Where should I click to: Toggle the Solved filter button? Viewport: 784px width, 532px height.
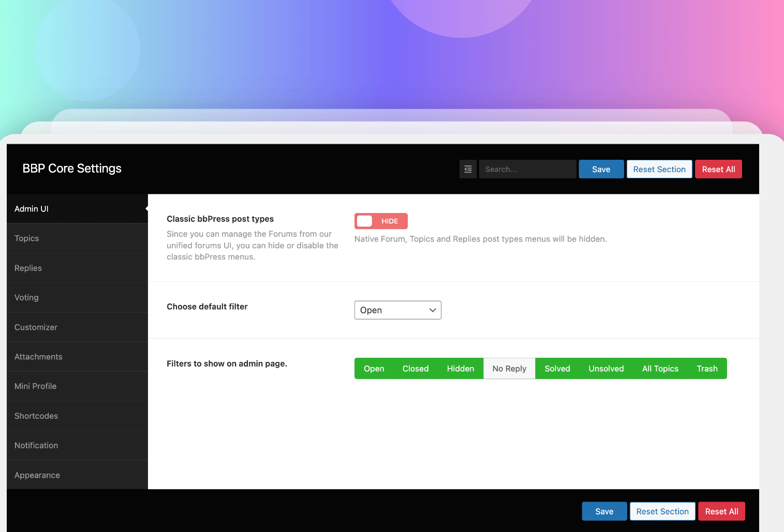click(557, 369)
